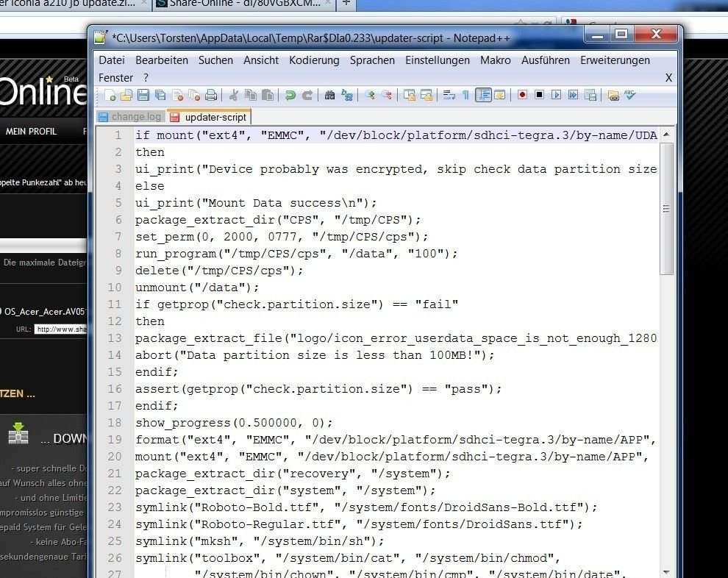Toggle synchronized vertical scrolling icon

click(x=409, y=95)
